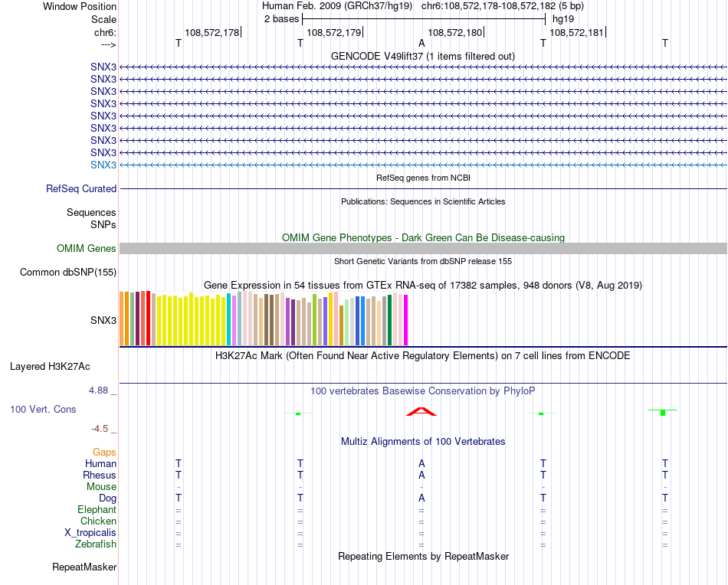The width and height of the screenshot is (728, 585).
Task: Click the Rhesus species label
Action: [100, 475]
